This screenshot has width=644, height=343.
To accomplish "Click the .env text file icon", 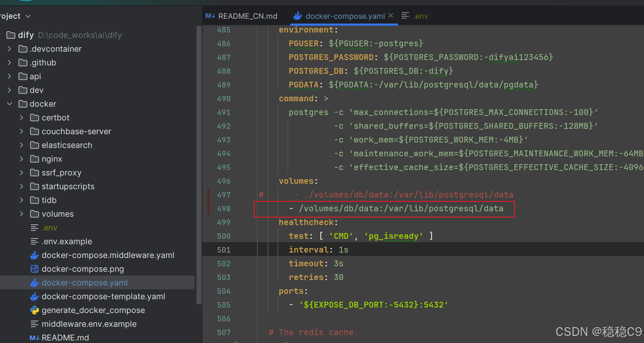I will pos(35,228).
